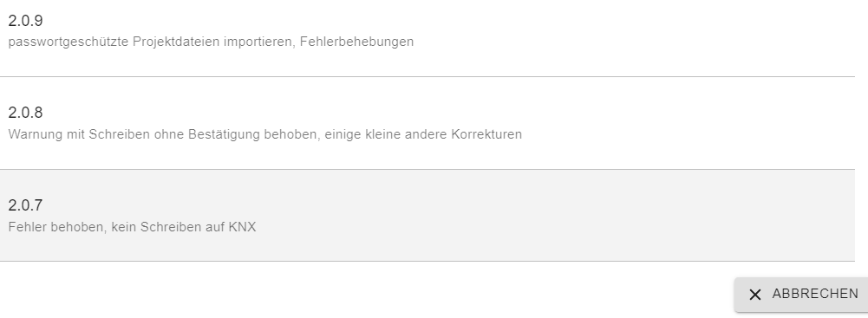
Task: Click the 2.0.9 version heading
Action: (25, 21)
